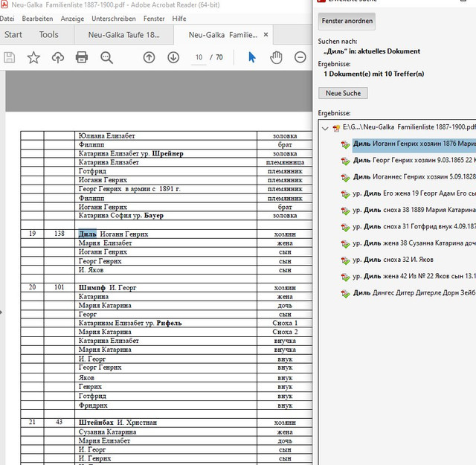Print the document using printer icon
This screenshot has width=476, height=465.
[x=82, y=57]
